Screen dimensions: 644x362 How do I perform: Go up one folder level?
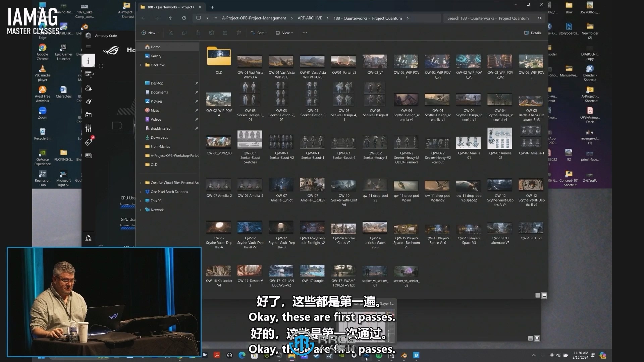tap(170, 18)
